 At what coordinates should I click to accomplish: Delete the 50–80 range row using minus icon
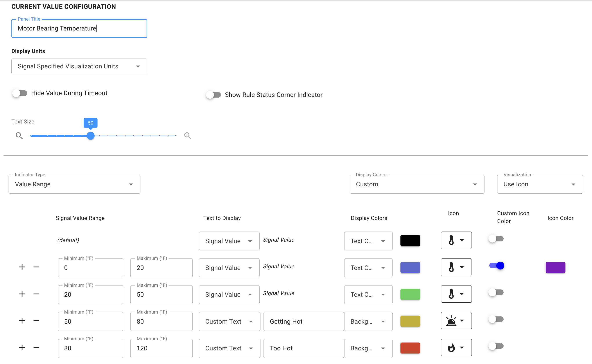coord(36,321)
